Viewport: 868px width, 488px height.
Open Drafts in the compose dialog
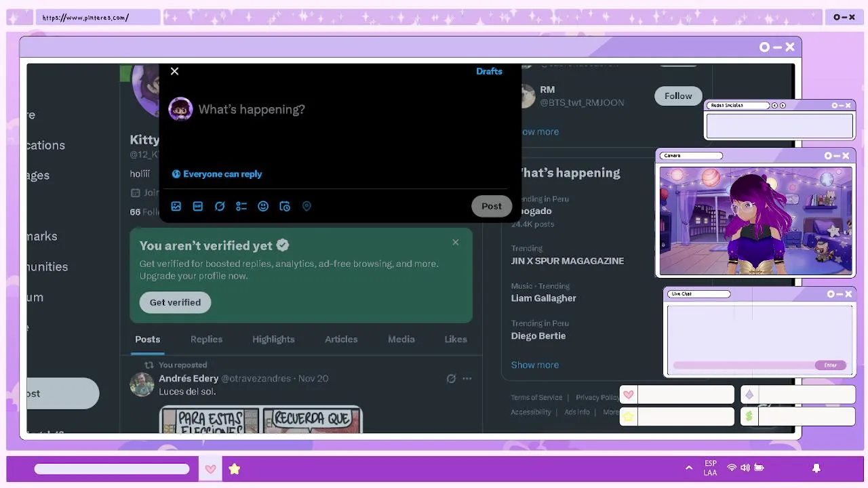[489, 71]
